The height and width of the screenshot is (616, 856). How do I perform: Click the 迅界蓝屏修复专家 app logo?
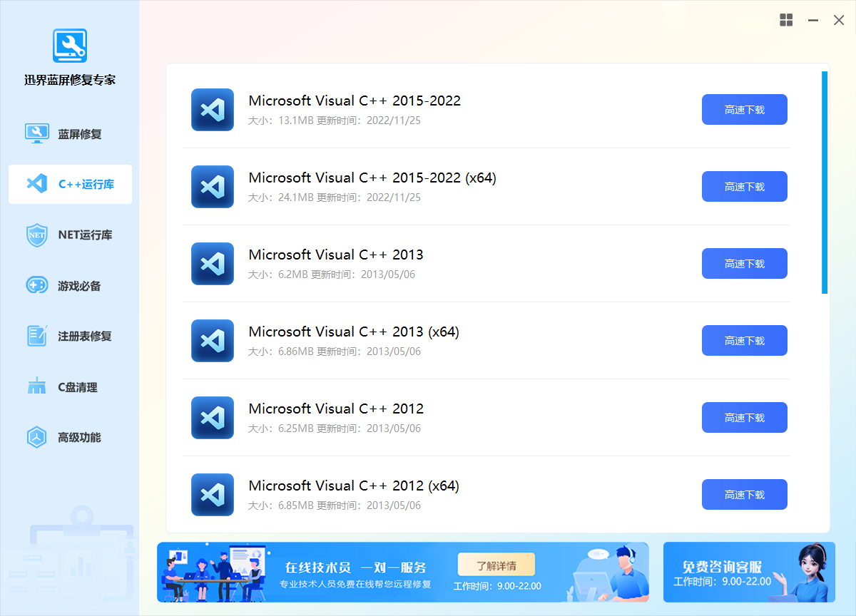(x=69, y=46)
